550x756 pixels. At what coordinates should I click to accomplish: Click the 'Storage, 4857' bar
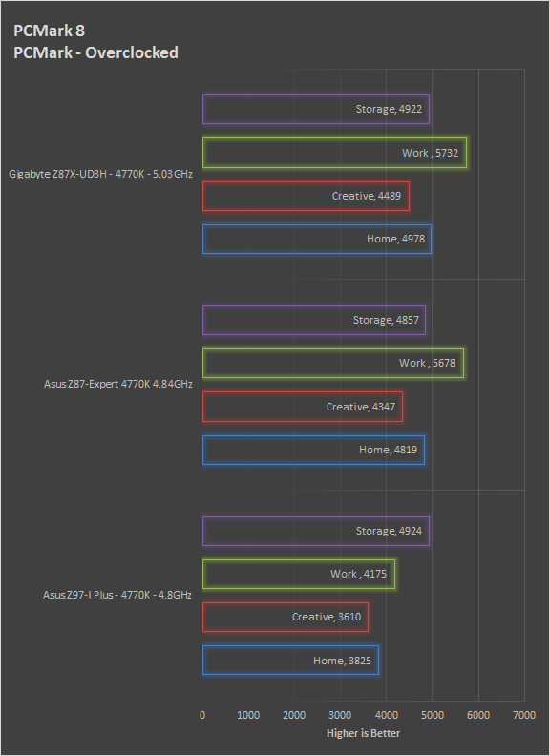pos(314,320)
